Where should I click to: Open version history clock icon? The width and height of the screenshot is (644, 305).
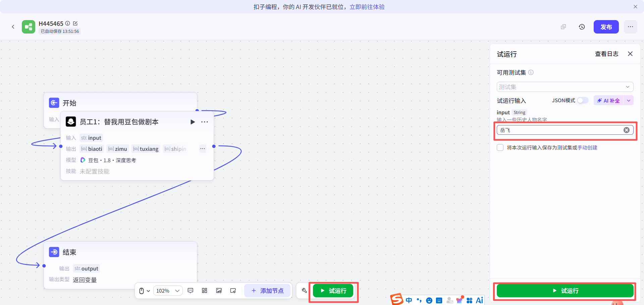[x=582, y=27]
